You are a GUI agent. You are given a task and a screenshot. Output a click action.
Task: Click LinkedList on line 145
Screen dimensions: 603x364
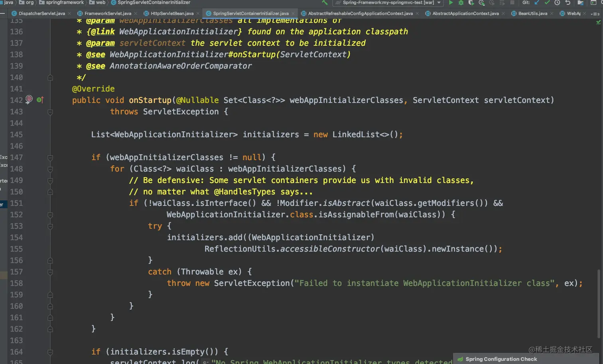pyautogui.click(x=356, y=135)
